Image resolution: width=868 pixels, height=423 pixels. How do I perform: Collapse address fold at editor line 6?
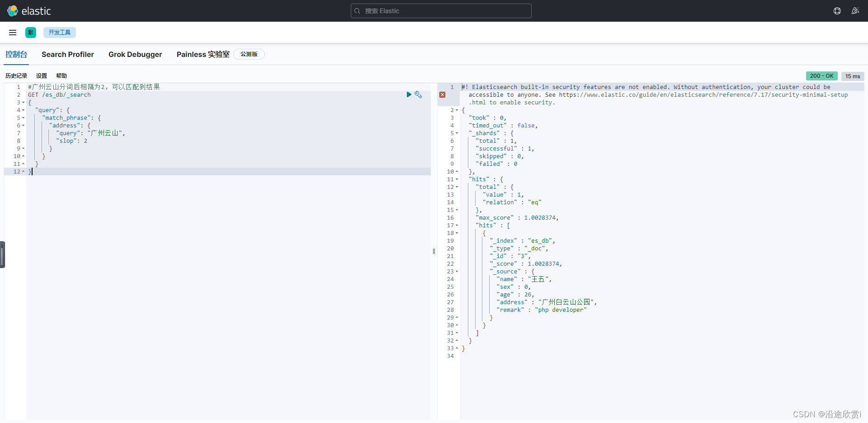tap(24, 126)
